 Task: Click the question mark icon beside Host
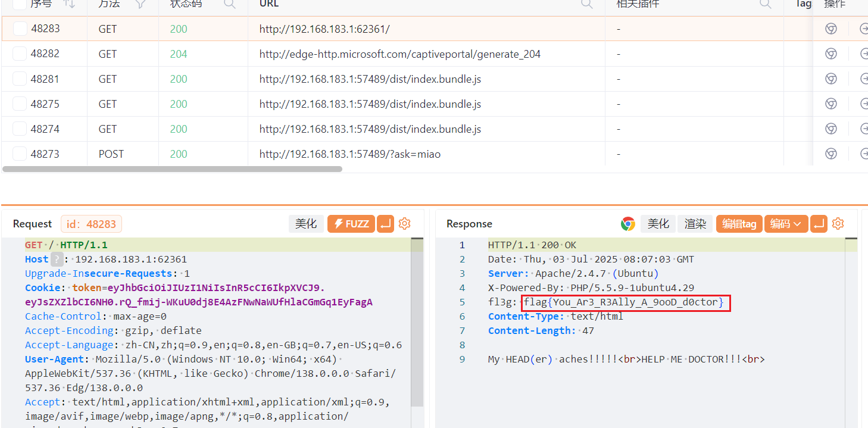pos(57,259)
